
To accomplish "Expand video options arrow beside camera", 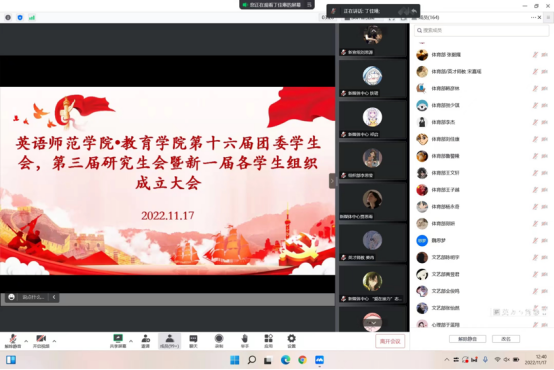I will (54, 341).
